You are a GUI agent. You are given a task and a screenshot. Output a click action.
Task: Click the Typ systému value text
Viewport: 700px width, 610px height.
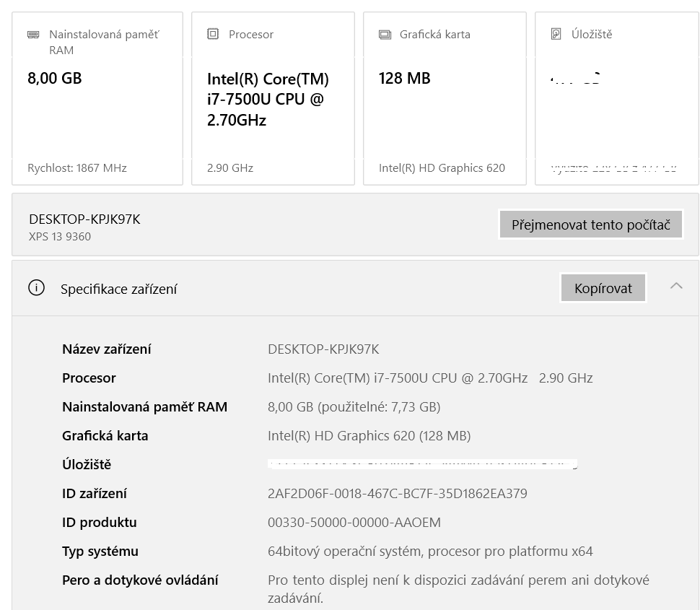click(x=430, y=552)
